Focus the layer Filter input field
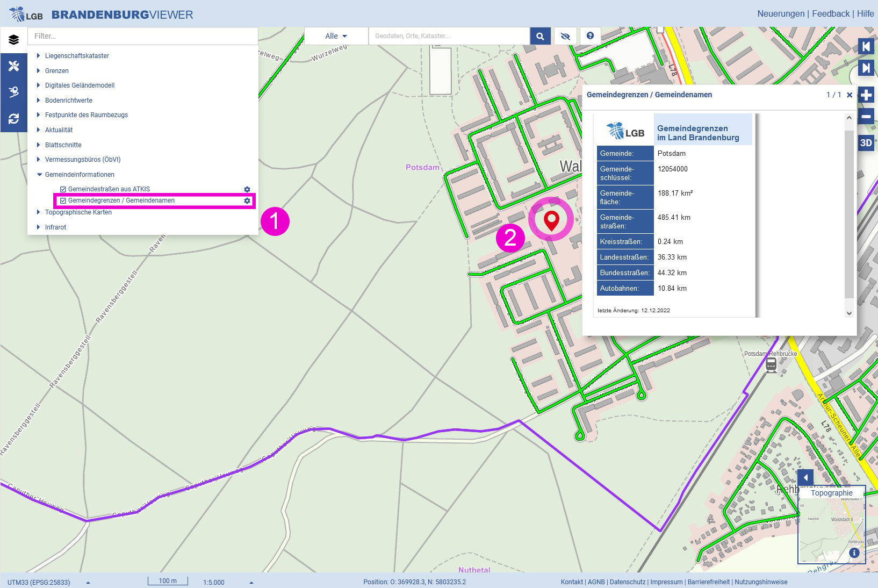Image resolution: width=878 pixels, height=588 pixels. (143, 36)
